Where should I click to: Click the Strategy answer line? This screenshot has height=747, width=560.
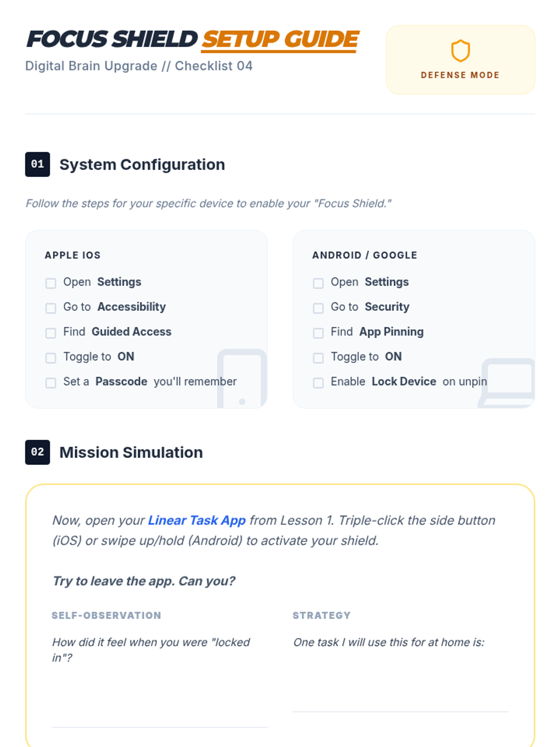click(400, 712)
